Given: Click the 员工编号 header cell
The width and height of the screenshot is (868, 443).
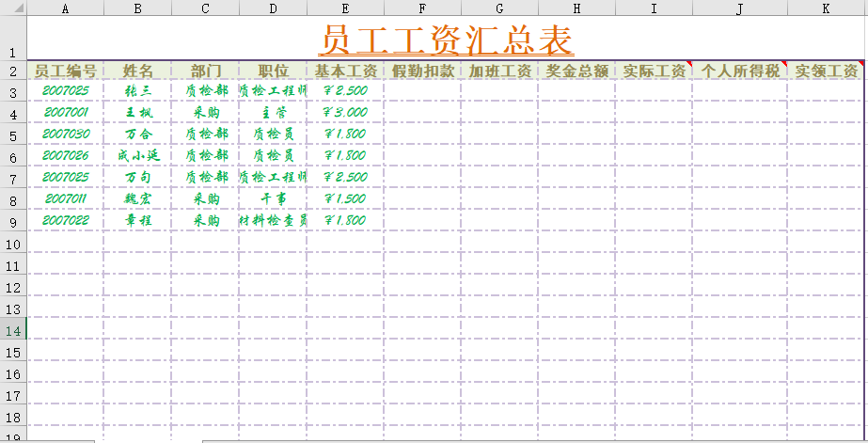Looking at the screenshot, I should [65, 71].
